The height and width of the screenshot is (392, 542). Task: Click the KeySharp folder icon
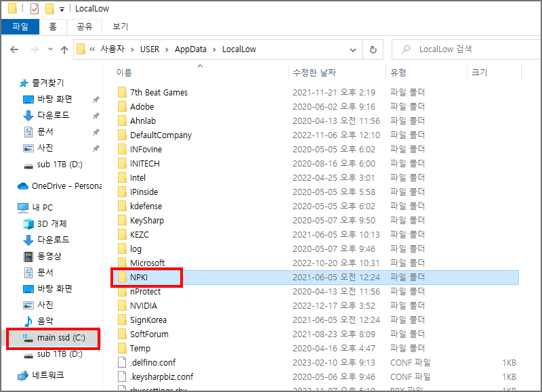[x=122, y=220]
